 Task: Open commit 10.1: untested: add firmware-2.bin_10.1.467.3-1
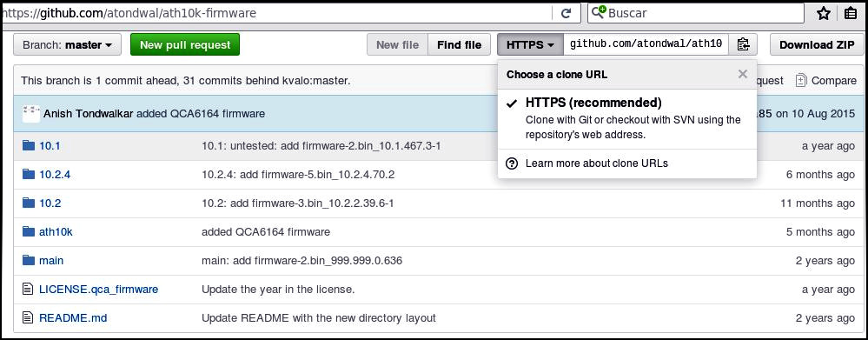321,145
